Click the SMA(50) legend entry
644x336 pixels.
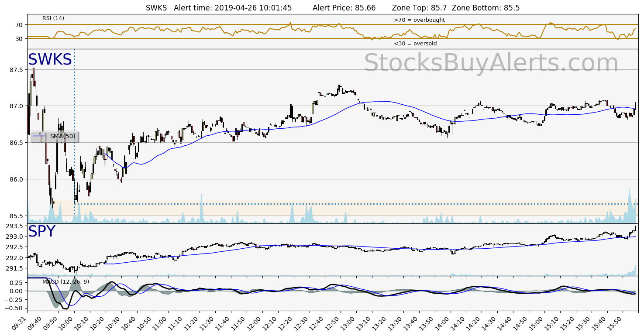click(x=55, y=137)
